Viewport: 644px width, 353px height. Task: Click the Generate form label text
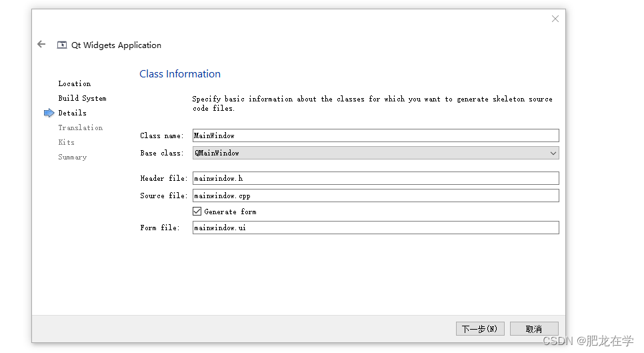point(231,212)
